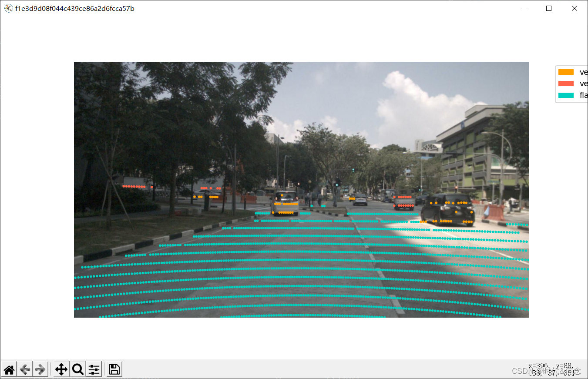Select the Zoom to rectangle magnifier tool
The image size is (588, 379).
tap(78, 369)
